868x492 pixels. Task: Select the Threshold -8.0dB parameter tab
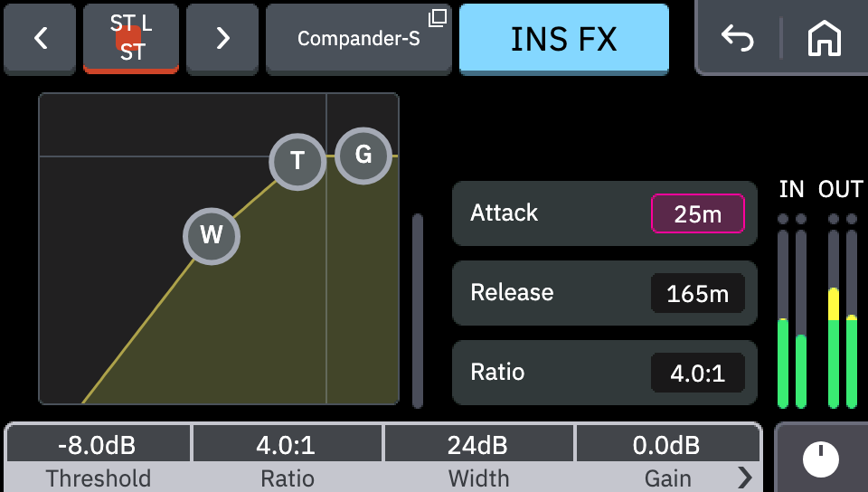click(98, 459)
